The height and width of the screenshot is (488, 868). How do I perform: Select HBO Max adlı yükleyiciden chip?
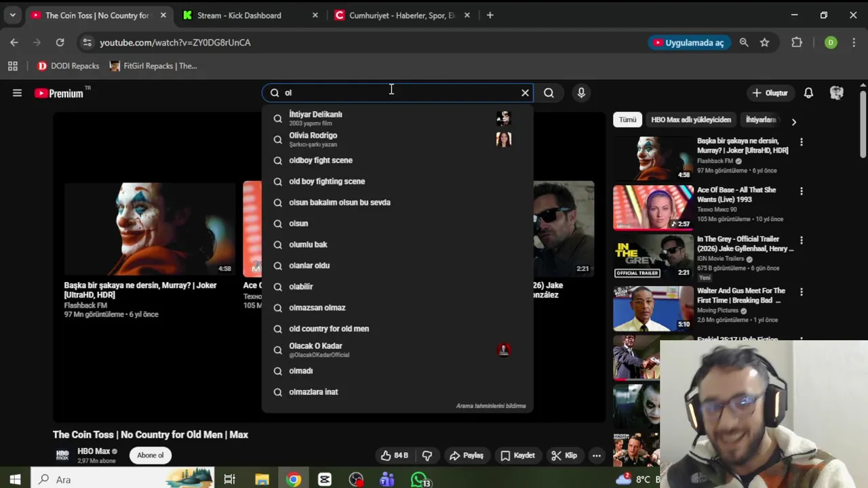click(691, 120)
